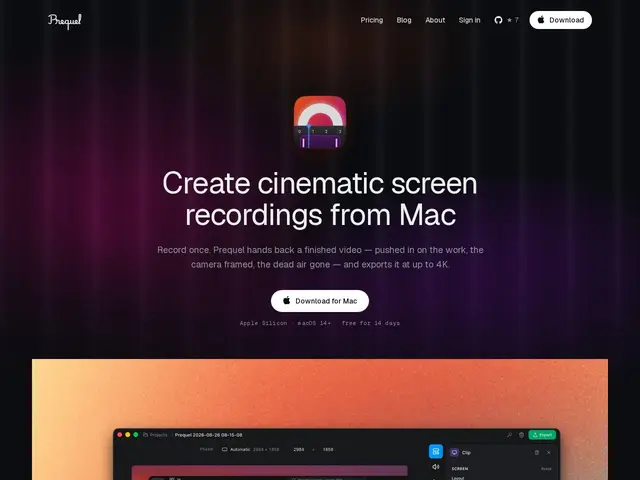The height and width of the screenshot is (480, 640).
Task: Click the search icon in app preview titlebar
Action: coord(509,435)
